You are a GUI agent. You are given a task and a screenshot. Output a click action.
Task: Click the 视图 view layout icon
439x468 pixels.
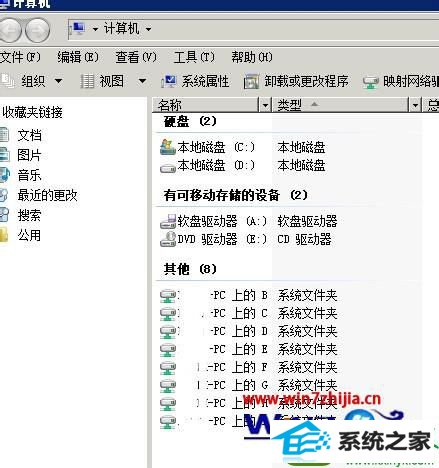tap(87, 81)
